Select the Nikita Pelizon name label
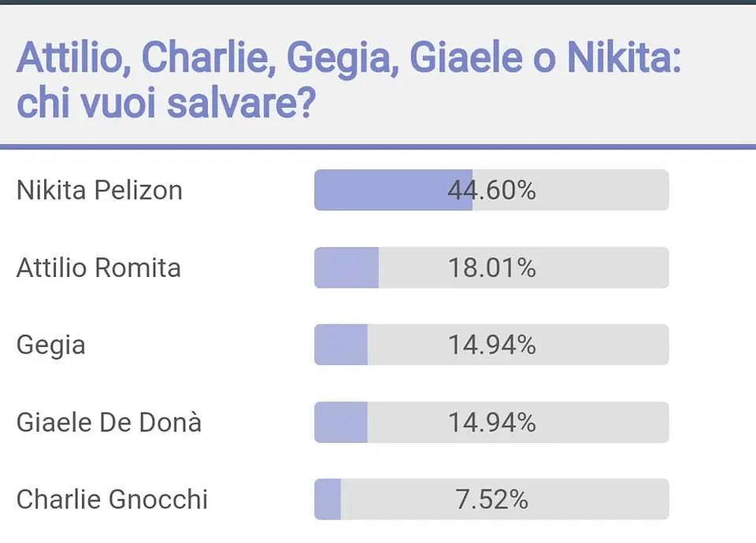Image resolution: width=756 pixels, height=543 pixels. [x=99, y=190]
